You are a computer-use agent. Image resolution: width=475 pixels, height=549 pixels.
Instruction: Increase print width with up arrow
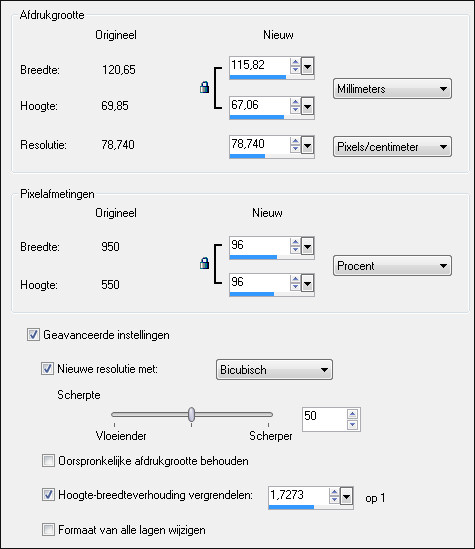(x=295, y=62)
